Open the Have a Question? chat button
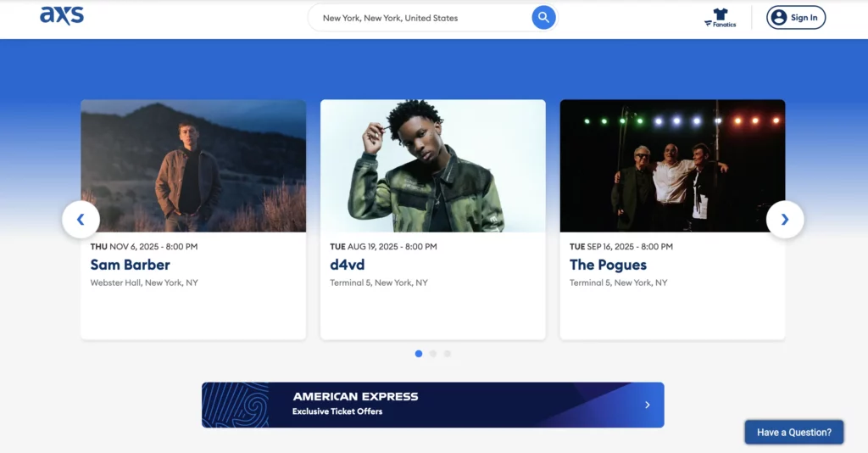 793,432
